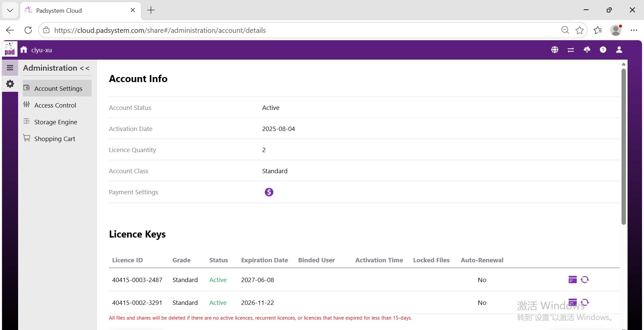Select Access Control menu item

pos(57,105)
